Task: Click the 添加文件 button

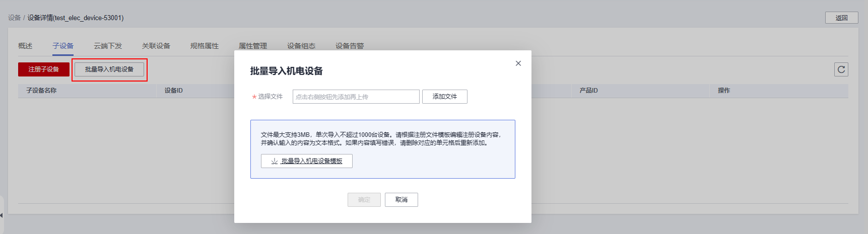Action: 445,97
